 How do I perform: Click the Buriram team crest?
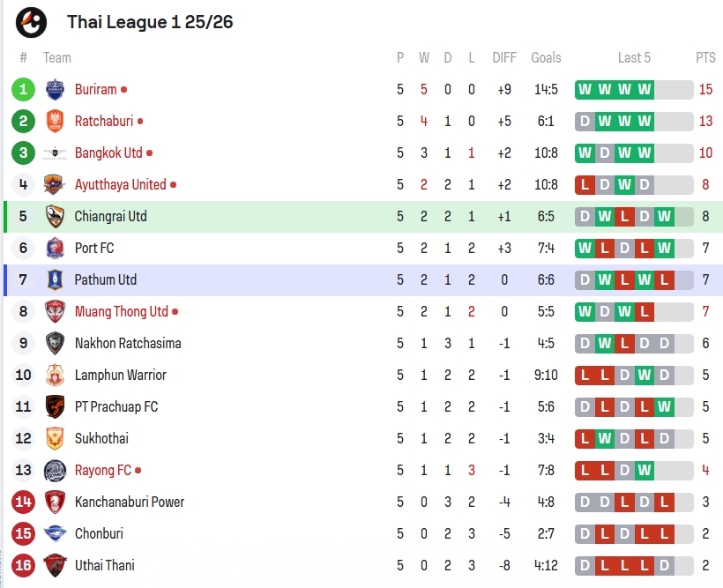pyautogui.click(x=55, y=89)
